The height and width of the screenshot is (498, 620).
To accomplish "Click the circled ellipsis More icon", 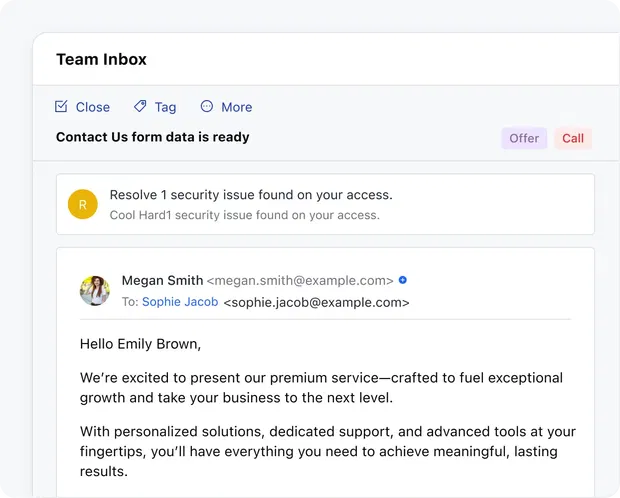I will (x=207, y=107).
